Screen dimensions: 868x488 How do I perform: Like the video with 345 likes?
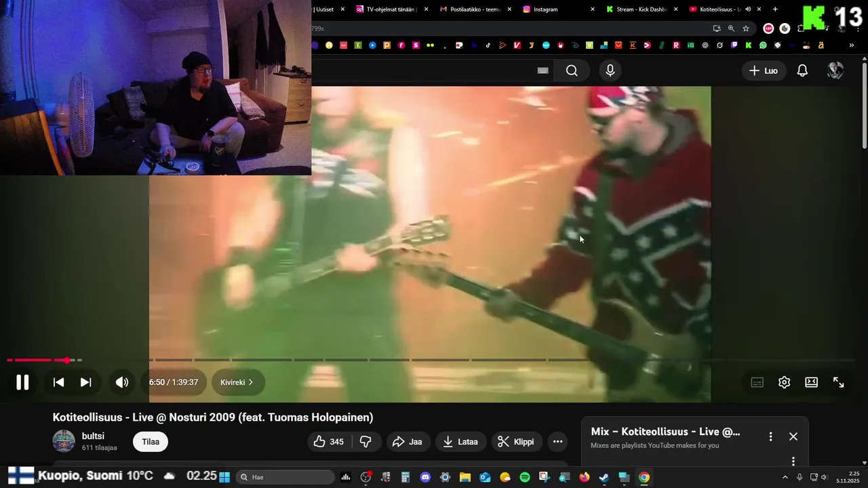(329, 442)
